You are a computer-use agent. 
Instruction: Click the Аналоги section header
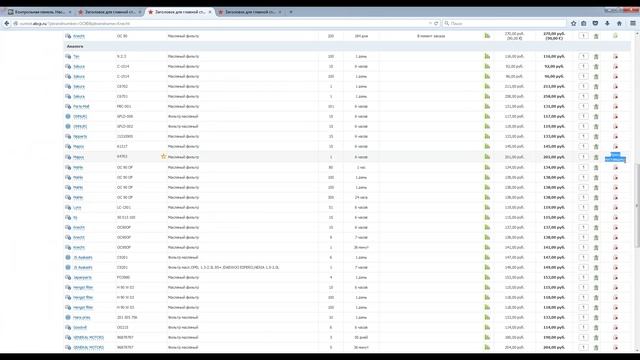click(347, 46)
